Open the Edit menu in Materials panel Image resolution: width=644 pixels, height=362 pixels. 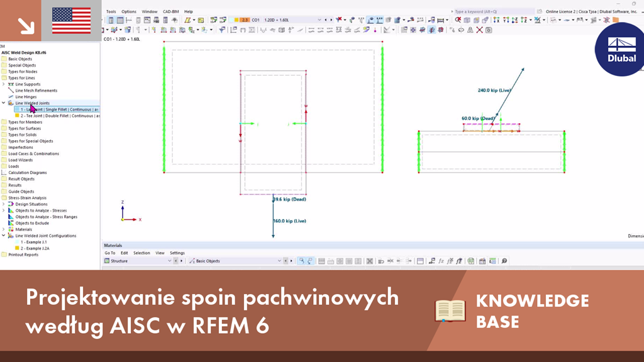click(125, 253)
